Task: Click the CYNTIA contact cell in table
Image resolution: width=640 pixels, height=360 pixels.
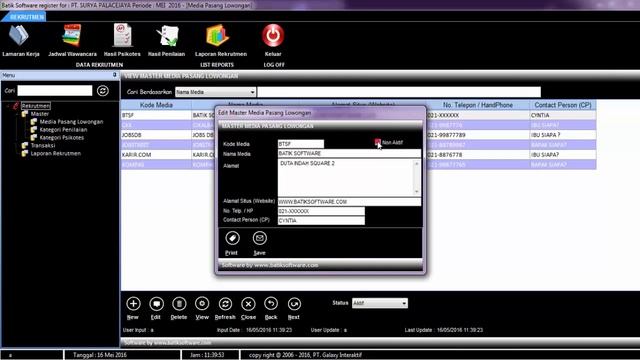Action: pyautogui.click(x=563, y=116)
